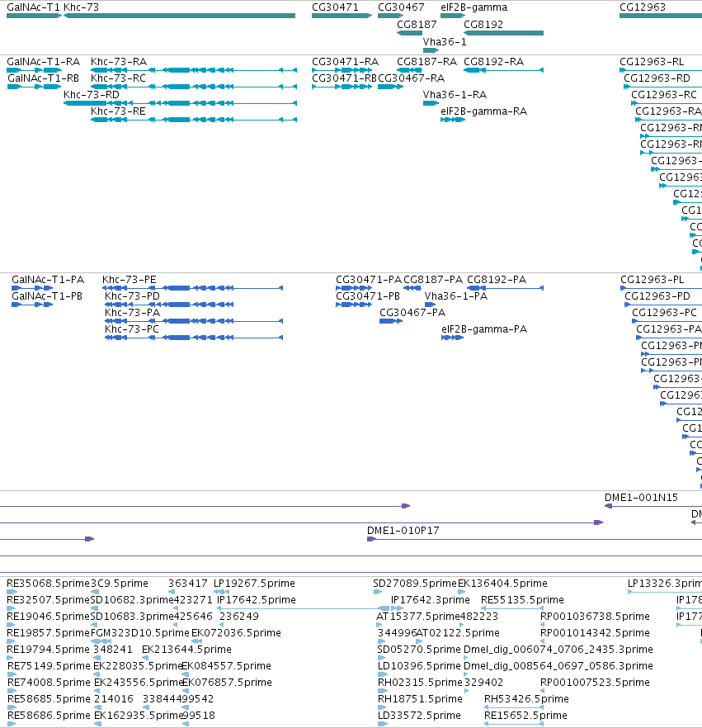The image size is (702, 728).
Task: Select EST label LD33572.5prime
Action: click(419, 716)
